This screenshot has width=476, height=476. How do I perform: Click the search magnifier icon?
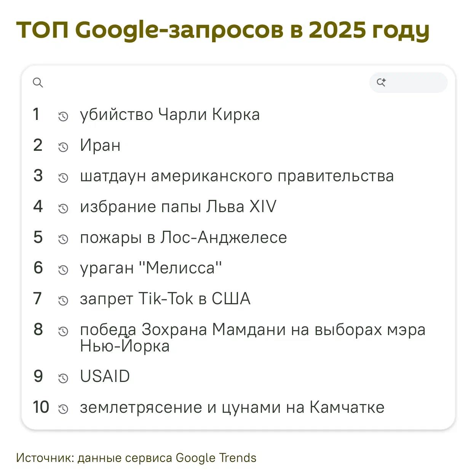38,82
